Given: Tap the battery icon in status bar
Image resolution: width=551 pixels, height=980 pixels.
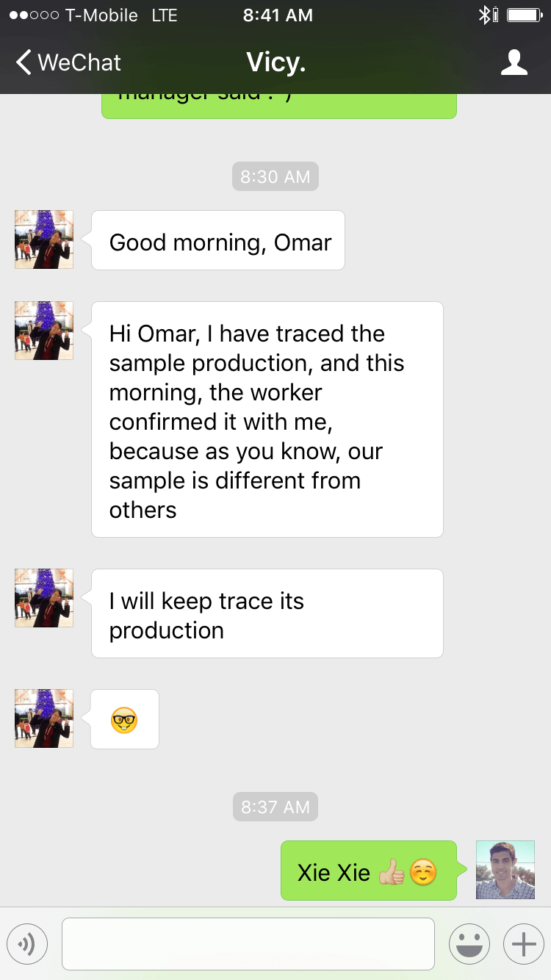Looking at the screenshot, I should [524, 15].
